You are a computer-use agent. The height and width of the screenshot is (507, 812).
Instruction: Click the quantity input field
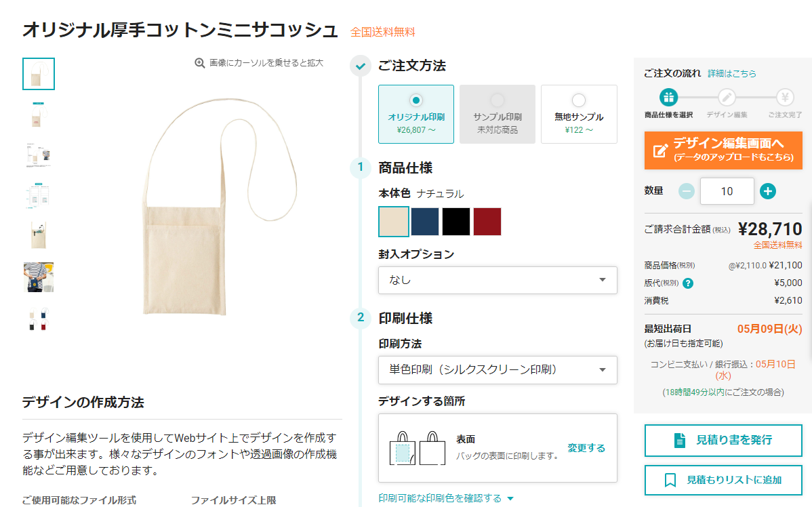click(727, 192)
